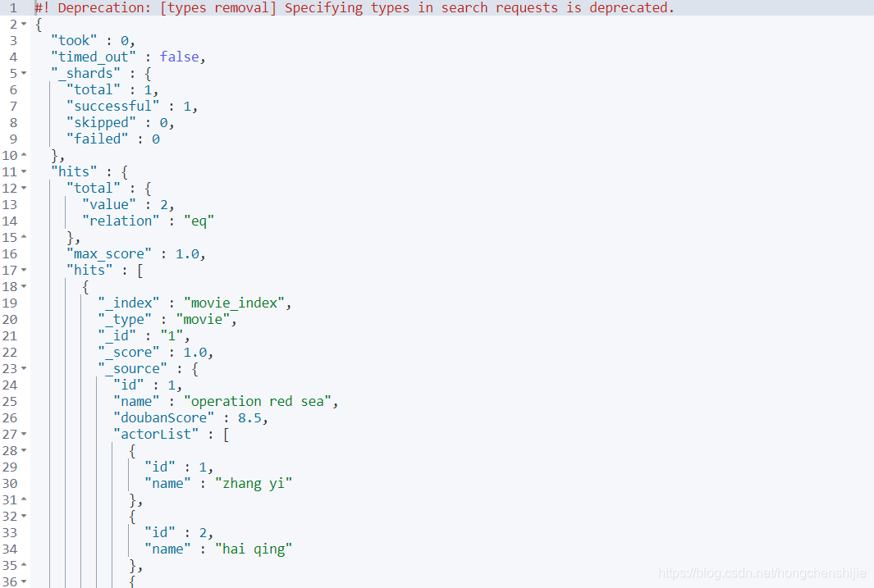
Task: Click the "_index" key on line 19
Action: [128, 303]
